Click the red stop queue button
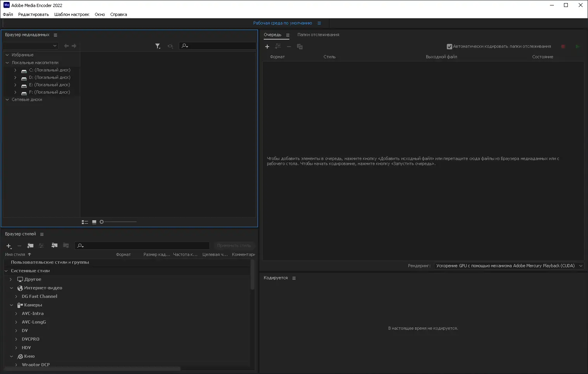The width and height of the screenshot is (588, 374). coord(563,47)
